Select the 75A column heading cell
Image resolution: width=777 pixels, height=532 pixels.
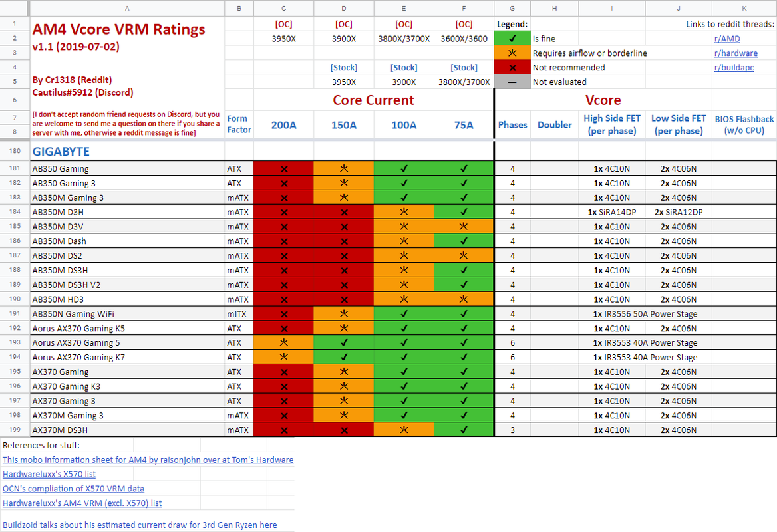click(x=464, y=125)
